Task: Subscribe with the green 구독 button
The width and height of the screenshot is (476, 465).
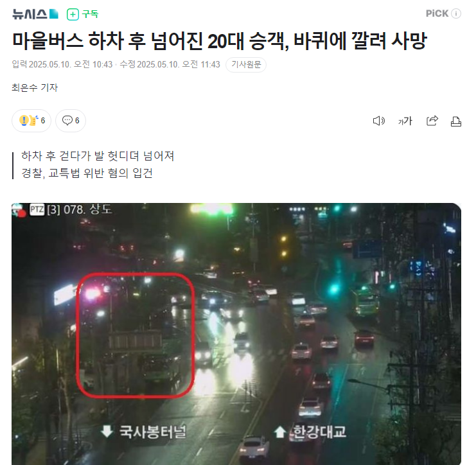Action: click(x=83, y=14)
